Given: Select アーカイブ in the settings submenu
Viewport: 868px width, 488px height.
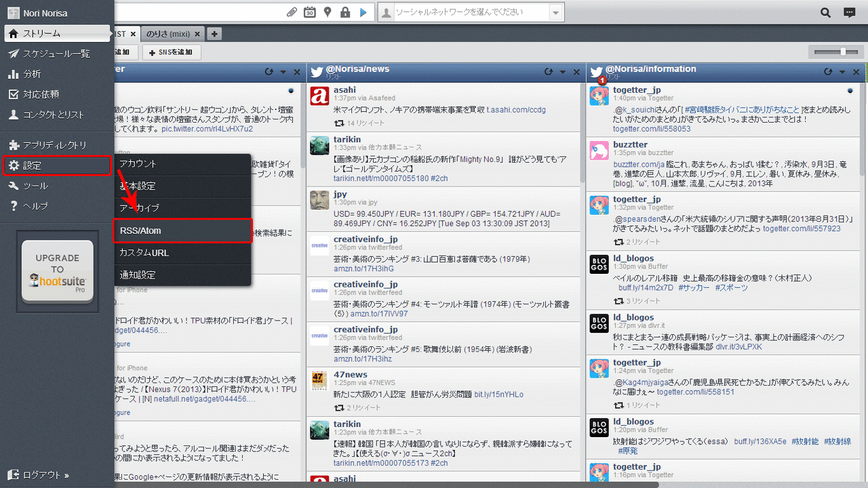Looking at the screenshot, I should click(183, 208).
